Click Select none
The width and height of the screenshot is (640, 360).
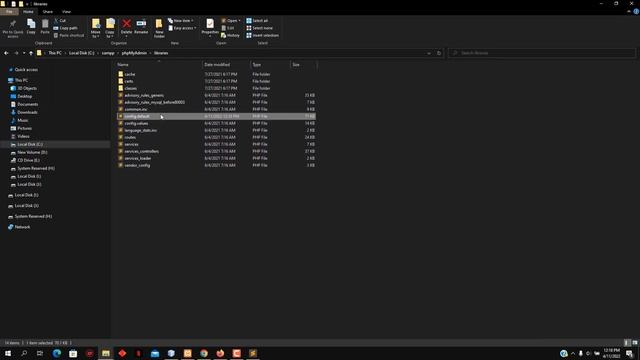tap(260, 28)
